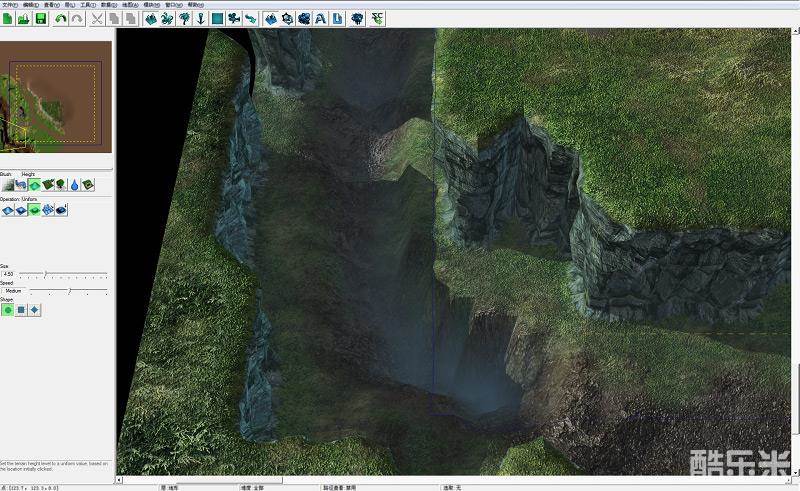Open the 文件(F) menu

click(x=10, y=4)
